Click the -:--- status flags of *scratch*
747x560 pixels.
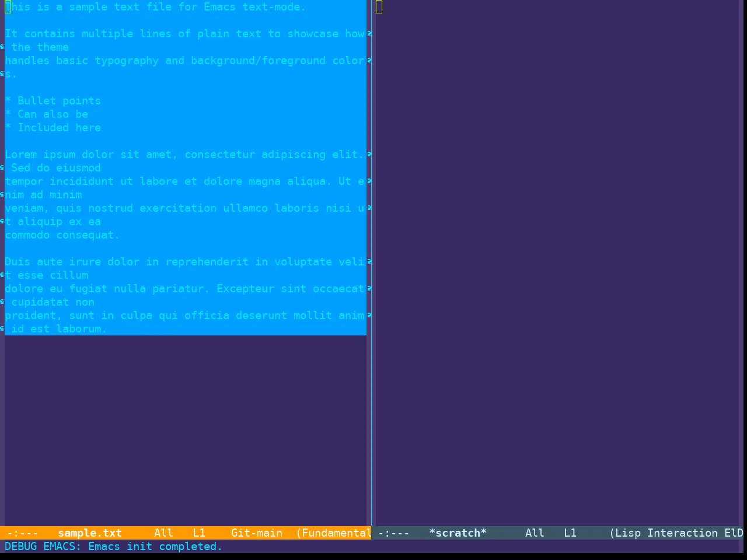(394, 533)
